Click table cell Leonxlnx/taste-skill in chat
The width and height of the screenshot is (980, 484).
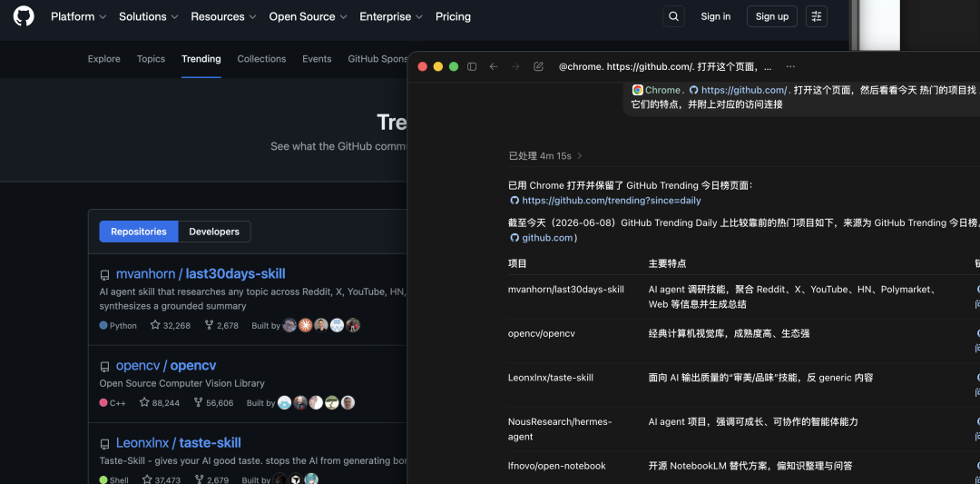[x=551, y=378]
